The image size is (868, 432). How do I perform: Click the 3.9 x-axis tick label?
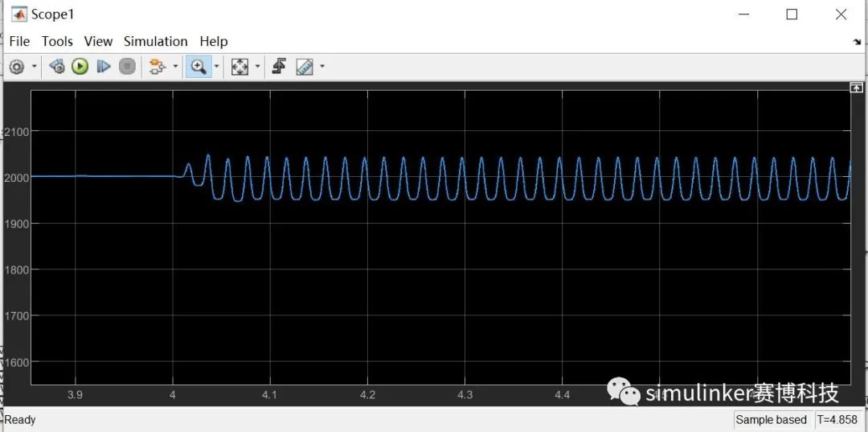[75, 395]
